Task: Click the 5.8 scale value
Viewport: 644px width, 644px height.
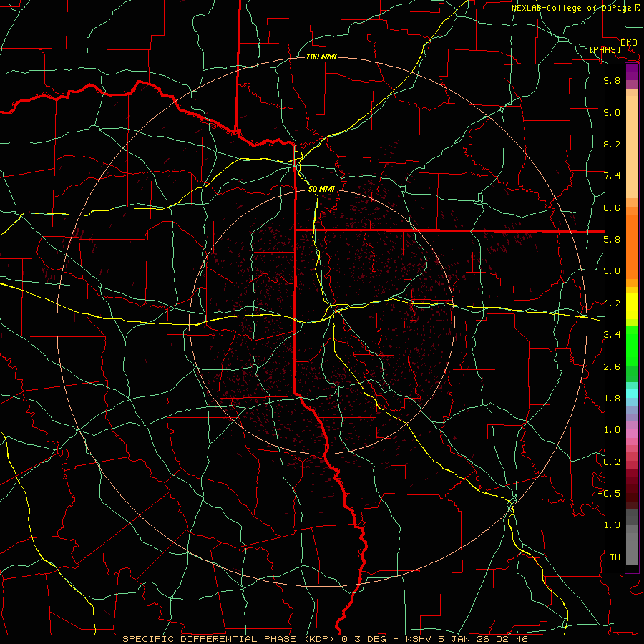Action: click(612, 240)
